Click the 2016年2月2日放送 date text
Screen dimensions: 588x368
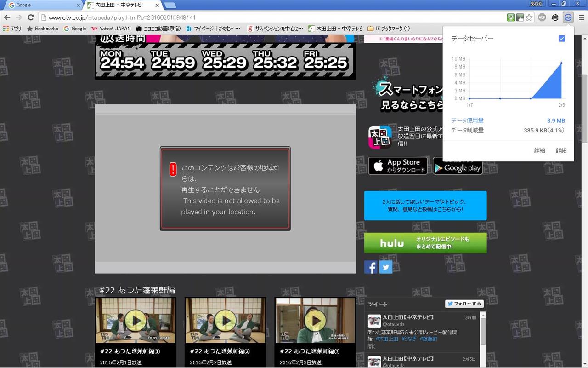pos(211,362)
